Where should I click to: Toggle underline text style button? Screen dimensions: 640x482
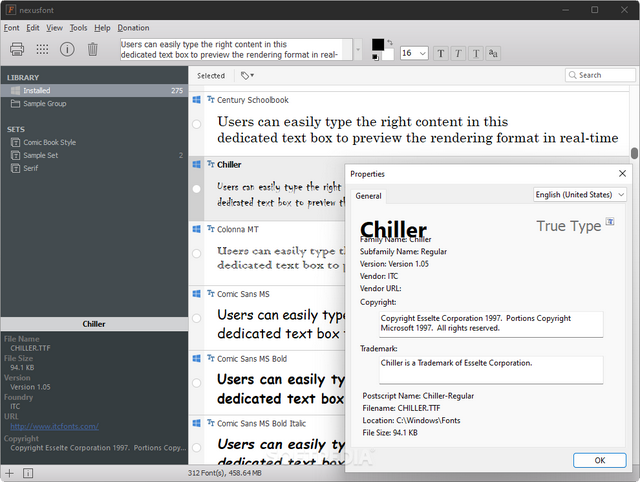coord(476,53)
